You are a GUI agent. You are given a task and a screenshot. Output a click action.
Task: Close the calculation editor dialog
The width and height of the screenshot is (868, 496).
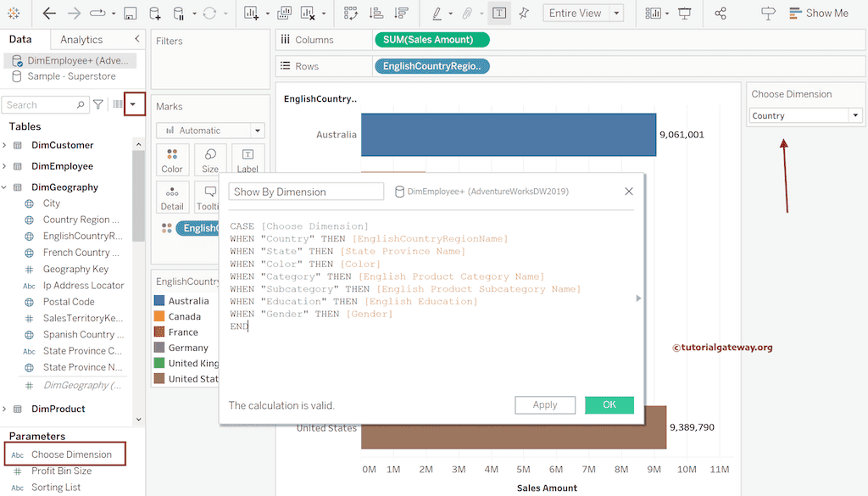(x=629, y=192)
